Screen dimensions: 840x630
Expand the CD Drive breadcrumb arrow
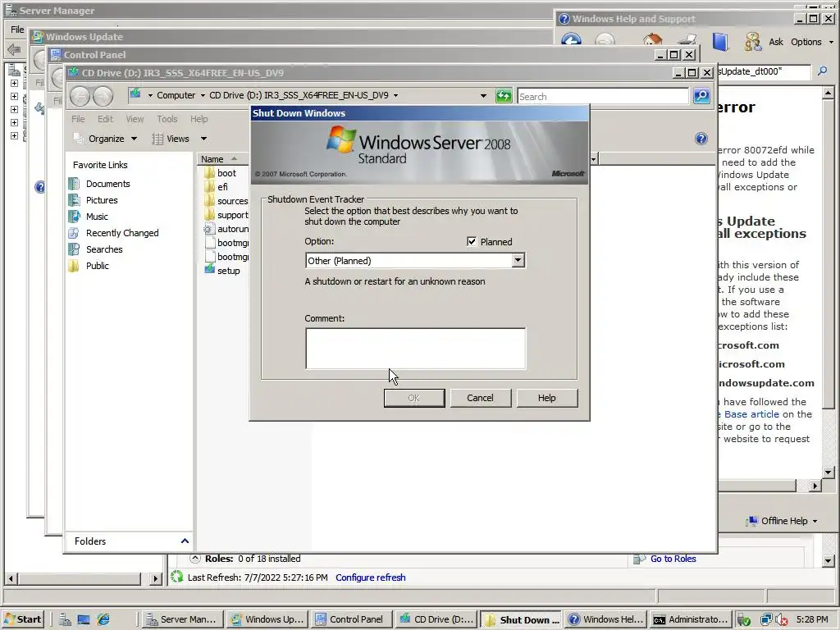[396, 95]
